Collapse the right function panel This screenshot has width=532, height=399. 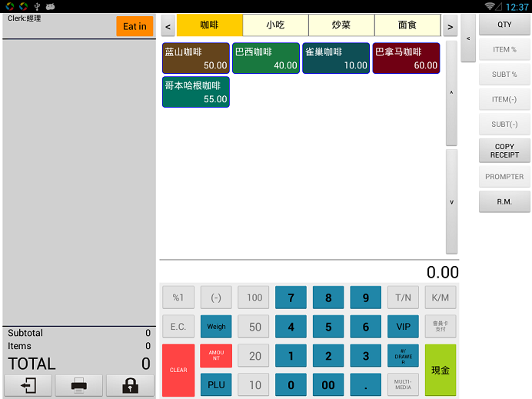(x=467, y=38)
